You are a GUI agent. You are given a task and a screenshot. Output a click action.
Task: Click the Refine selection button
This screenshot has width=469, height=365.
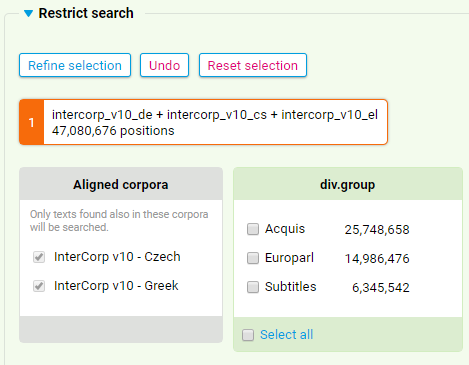pos(75,65)
